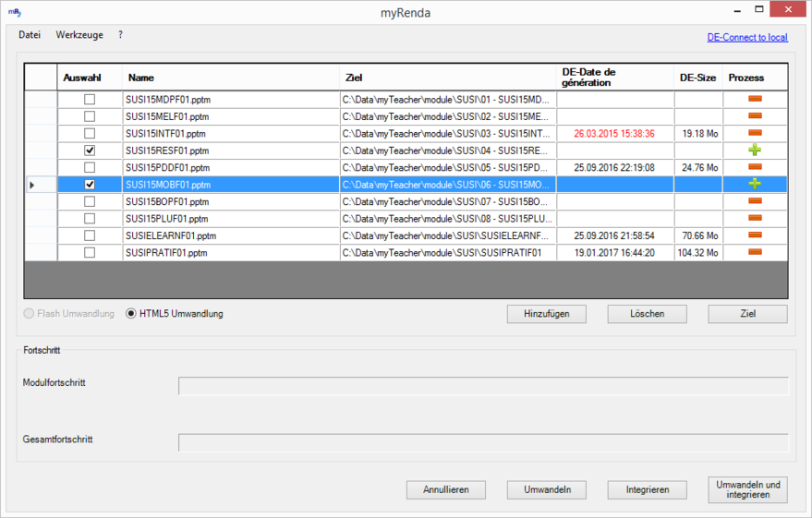812x518 pixels.
Task: Uncheck the Auswahl box for SUSI15RESF01.pptm
Action: pyautogui.click(x=90, y=150)
